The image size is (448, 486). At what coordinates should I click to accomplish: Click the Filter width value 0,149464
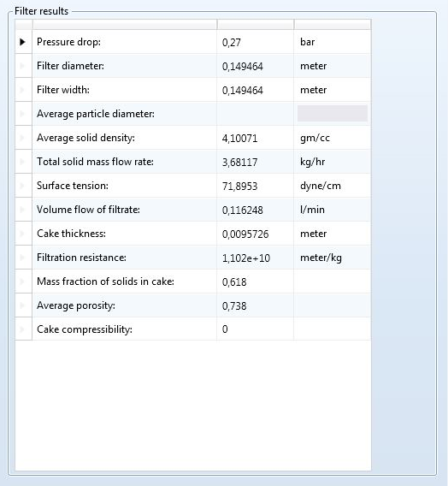[x=243, y=90]
